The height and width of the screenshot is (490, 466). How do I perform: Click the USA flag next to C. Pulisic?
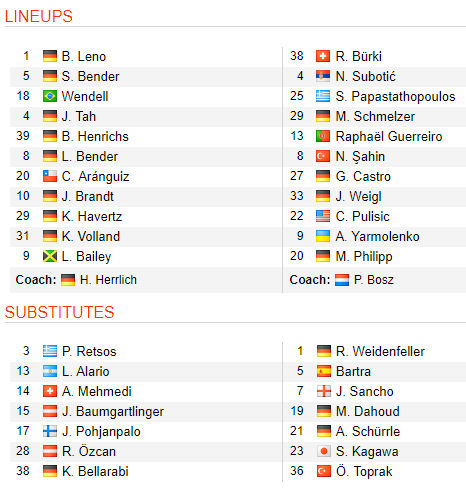(323, 216)
